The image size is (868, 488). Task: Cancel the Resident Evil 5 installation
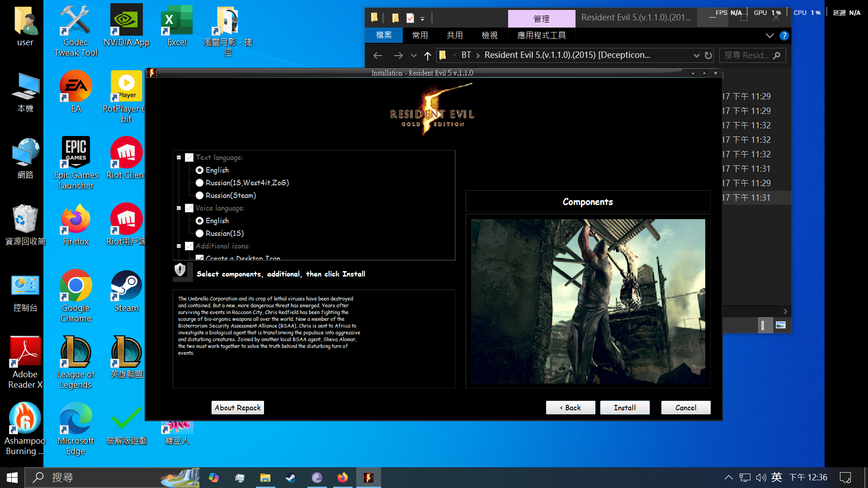[686, 408]
